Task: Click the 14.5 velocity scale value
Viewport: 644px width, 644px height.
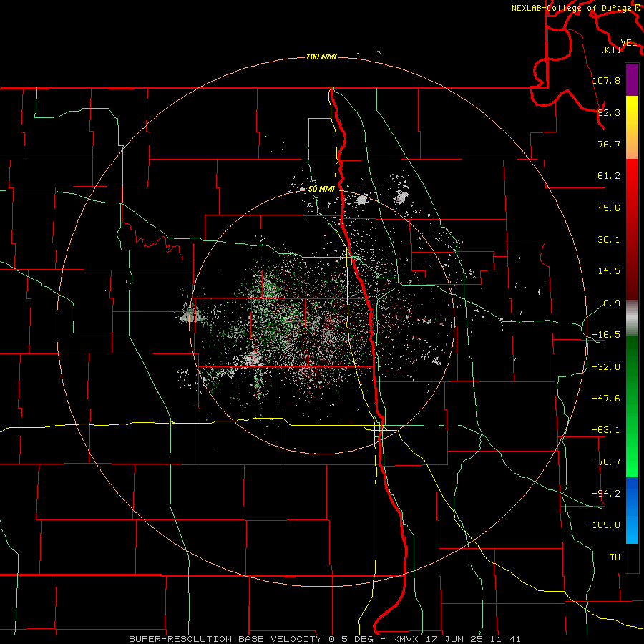Action: point(609,271)
